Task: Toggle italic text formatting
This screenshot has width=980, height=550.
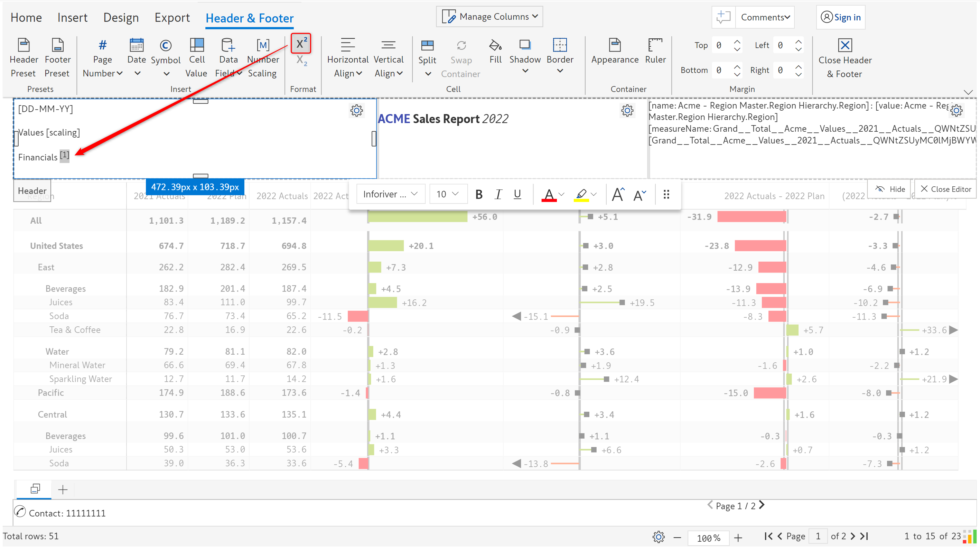Action: coord(498,194)
